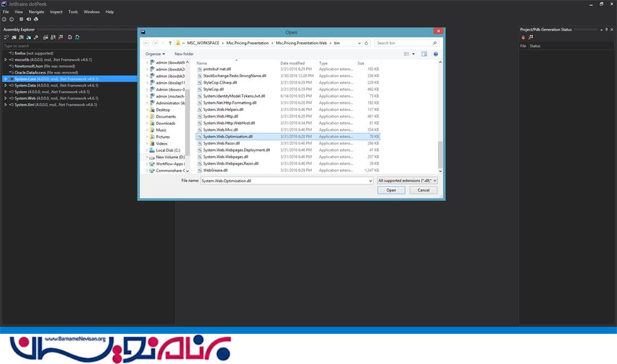Click the forward arrow in the Open dialog
Viewport: 617px width, 364px height.
pyautogui.click(x=155, y=43)
